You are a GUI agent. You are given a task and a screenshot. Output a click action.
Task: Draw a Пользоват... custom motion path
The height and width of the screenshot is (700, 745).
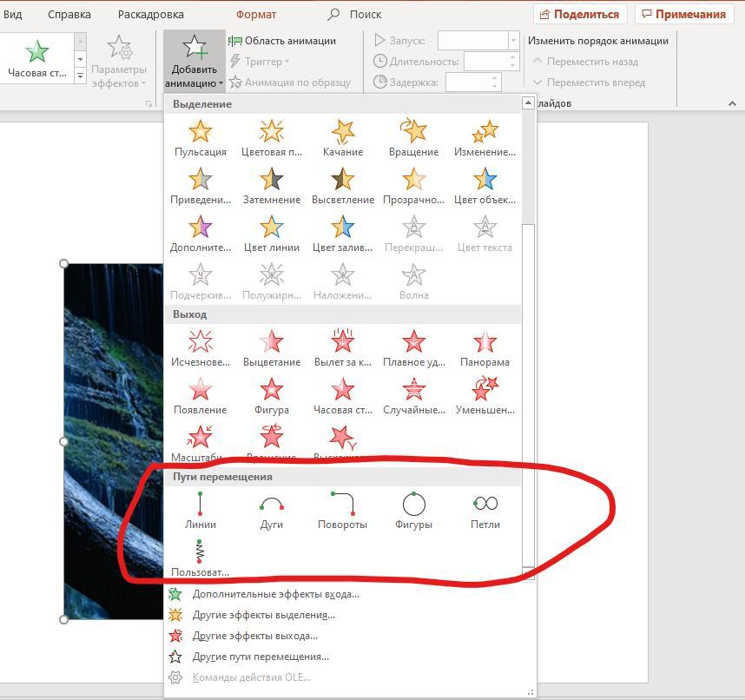pos(200,558)
